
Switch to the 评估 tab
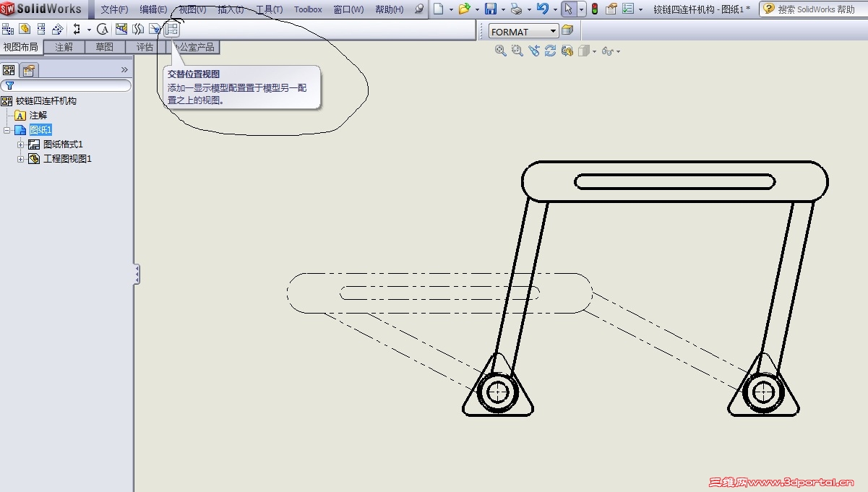tap(145, 47)
